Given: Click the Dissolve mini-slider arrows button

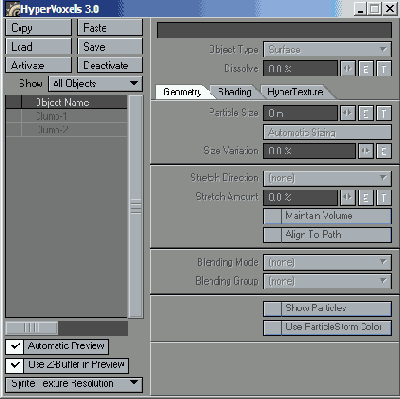Looking at the screenshot, I should [x=348, y=68].
